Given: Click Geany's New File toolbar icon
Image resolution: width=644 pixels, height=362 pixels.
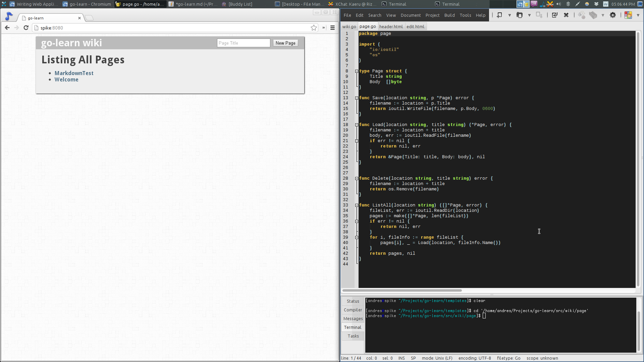Looking at the screenshot, I should point(499,15).
